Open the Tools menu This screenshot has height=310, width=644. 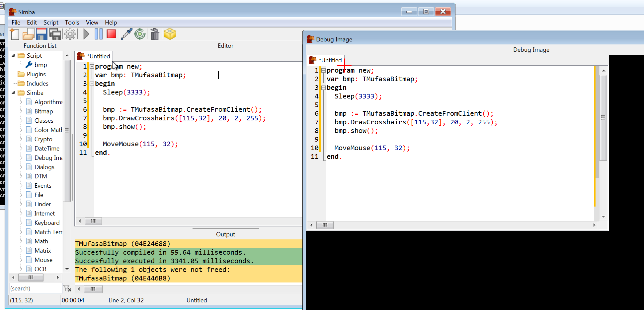coord(72,22)
